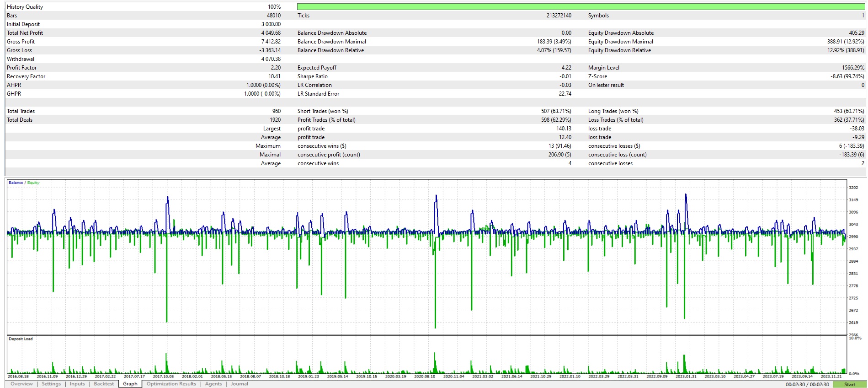Switch to the Settings tab
Screen dimensions: 868x388
51,384
